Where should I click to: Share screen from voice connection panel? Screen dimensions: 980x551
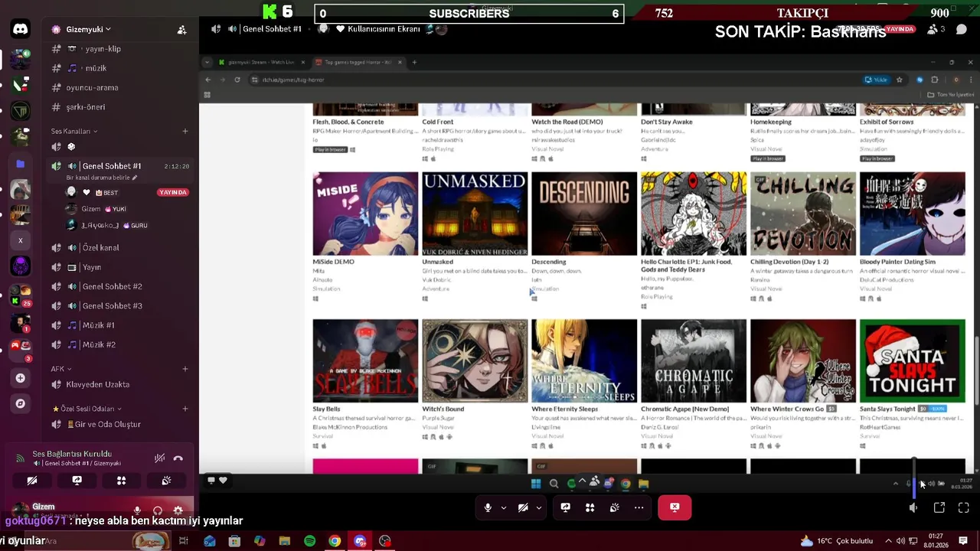pos(77,481)
